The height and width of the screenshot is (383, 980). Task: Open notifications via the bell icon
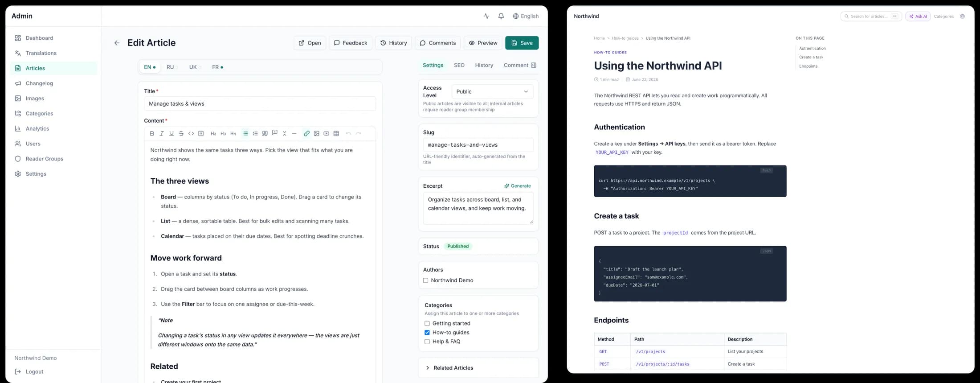coord(501,16)
